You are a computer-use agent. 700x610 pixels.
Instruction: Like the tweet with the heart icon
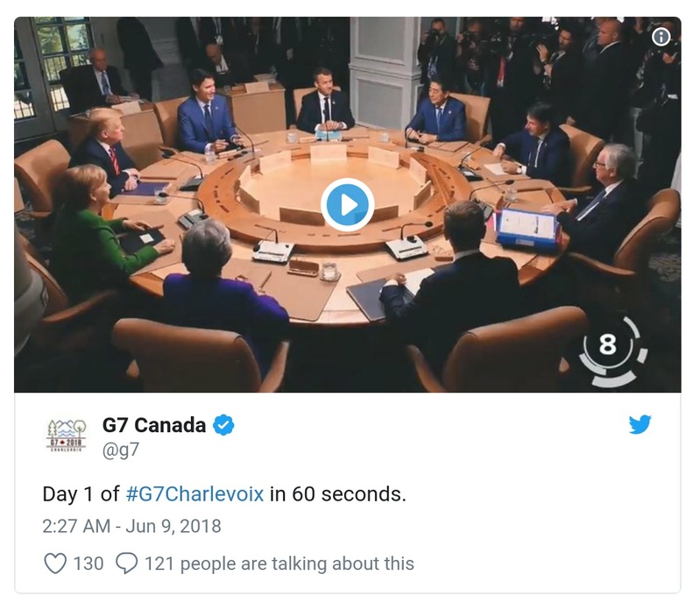pyautogui.click(x=55, y=563)
